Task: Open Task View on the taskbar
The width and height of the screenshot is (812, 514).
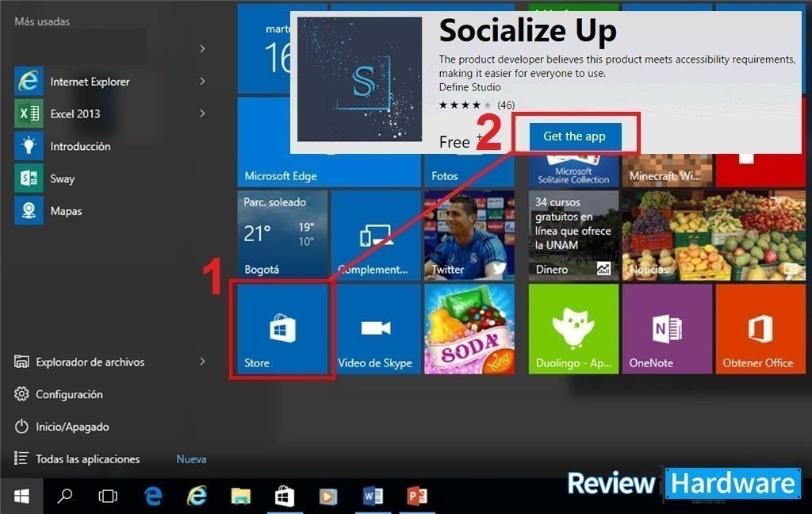Action: click(x=108, y=497)
